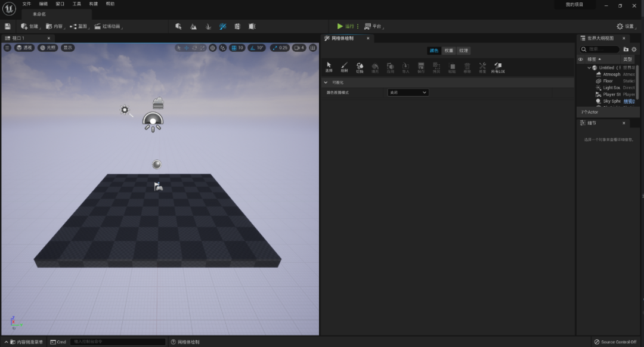Open World Outliner settings gear
The height and width of the screenshot is (347, 644).
(x=634, y=49)
